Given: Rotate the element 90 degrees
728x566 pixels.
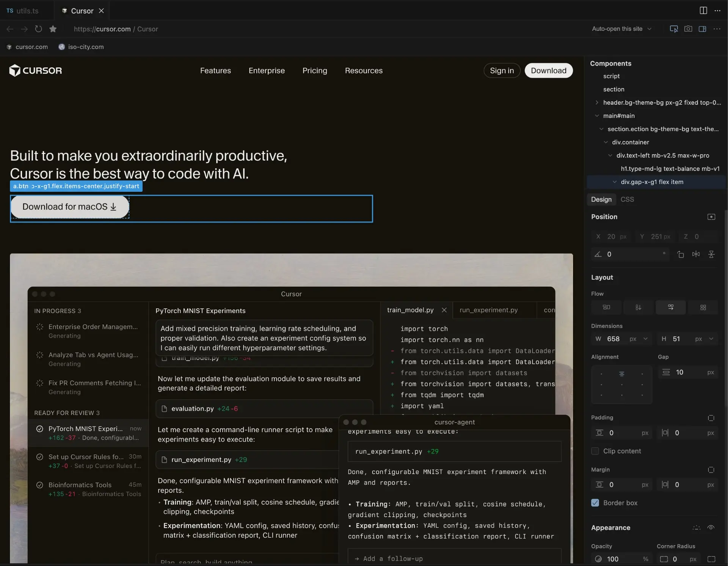Looking at the screenshot, I should (681, 254).
